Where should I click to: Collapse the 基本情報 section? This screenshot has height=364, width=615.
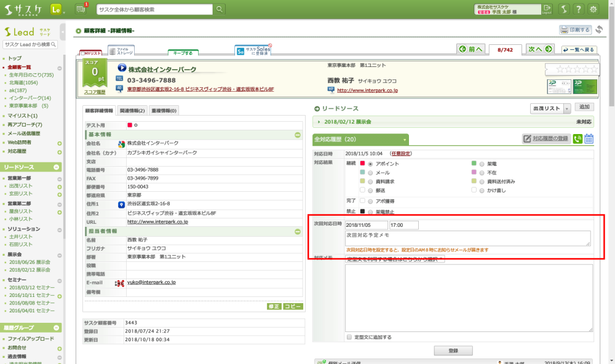tap(297, 135)
